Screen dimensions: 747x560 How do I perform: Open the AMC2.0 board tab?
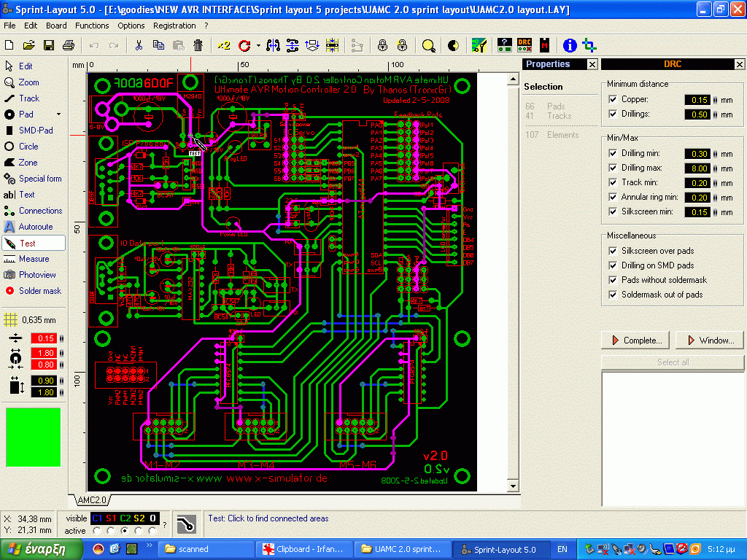tap(92, 499)
